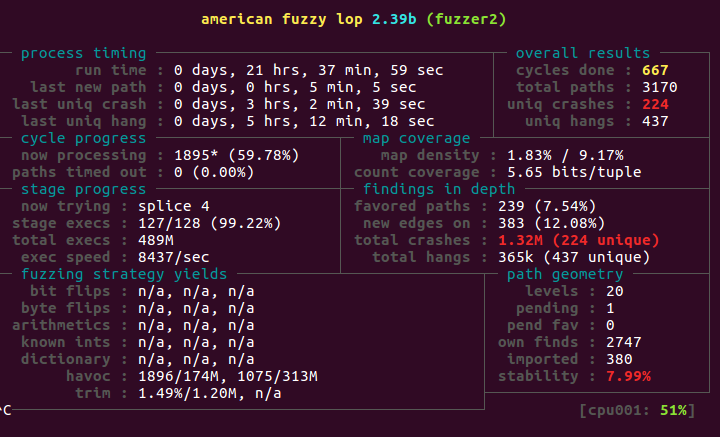Click the havoc value 1896/174M, 1075/313M
The image size is (720, 437).
coord(228,376)
